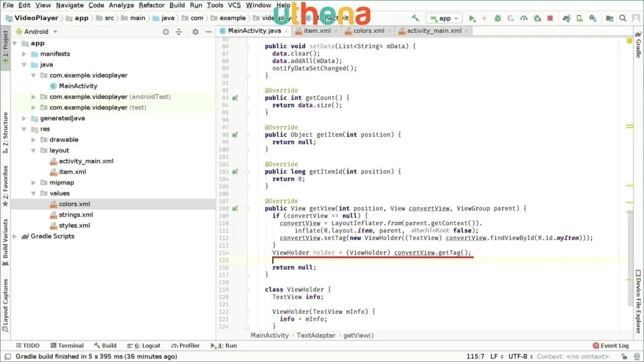The image size is (644, 362).
Task: Open the SDK Manager icon
Action: tap(593, 18)
